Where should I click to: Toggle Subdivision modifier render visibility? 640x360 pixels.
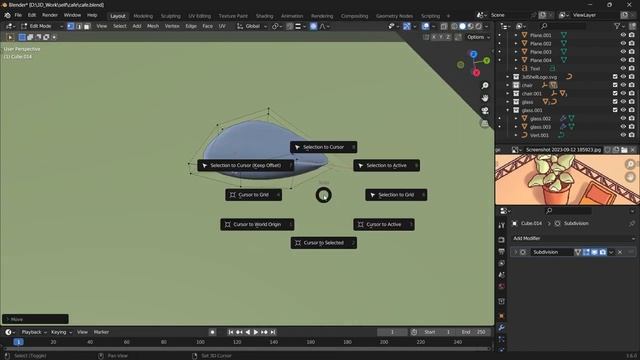pos(602,252)
